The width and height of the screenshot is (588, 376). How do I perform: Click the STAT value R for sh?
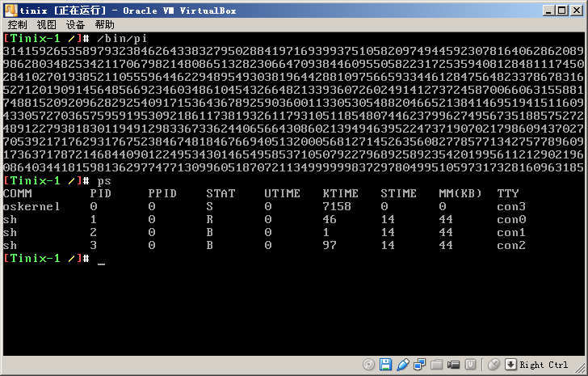pyautogui.click(x=210, y=219)
